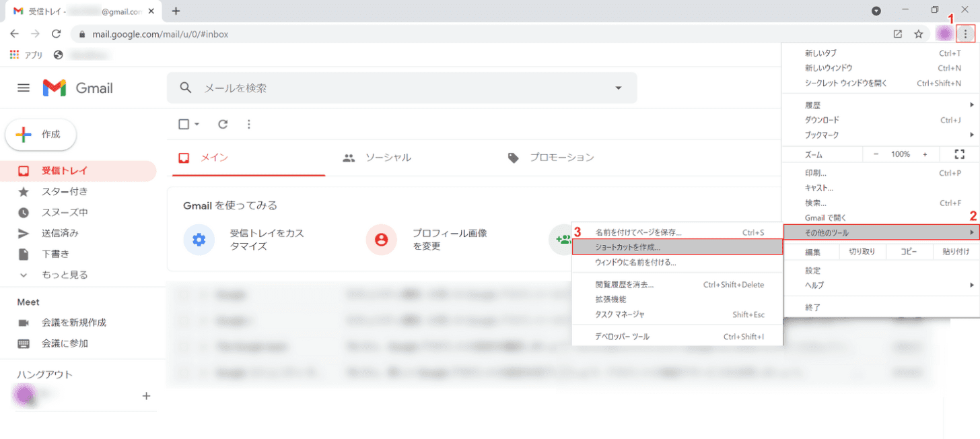Select ショートカットを作成... from submenu
This screenshot has width=980, height=439.
[677, 247]
